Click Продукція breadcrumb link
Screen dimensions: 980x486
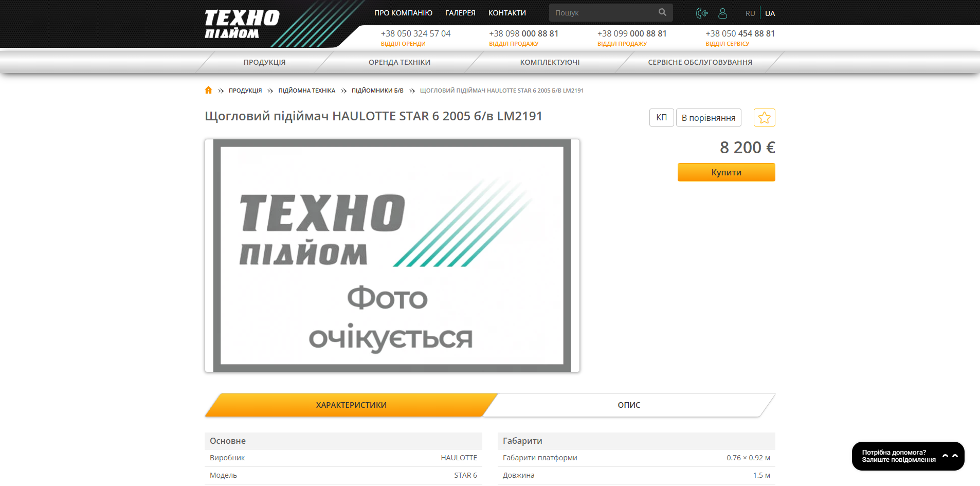click(245, 91)
